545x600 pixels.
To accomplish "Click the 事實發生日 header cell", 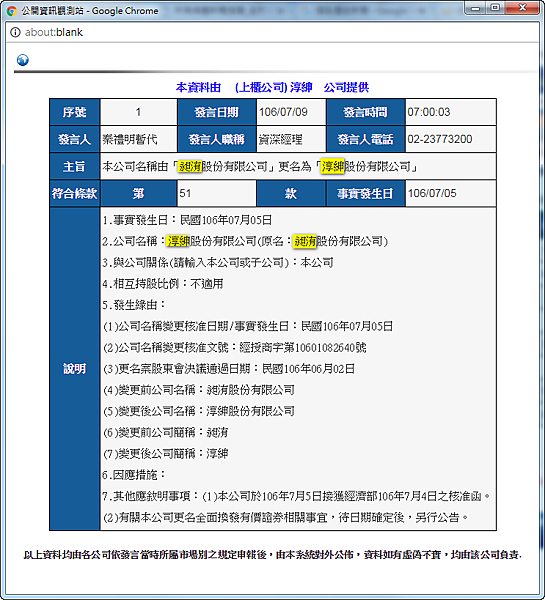I will [366, 194].
